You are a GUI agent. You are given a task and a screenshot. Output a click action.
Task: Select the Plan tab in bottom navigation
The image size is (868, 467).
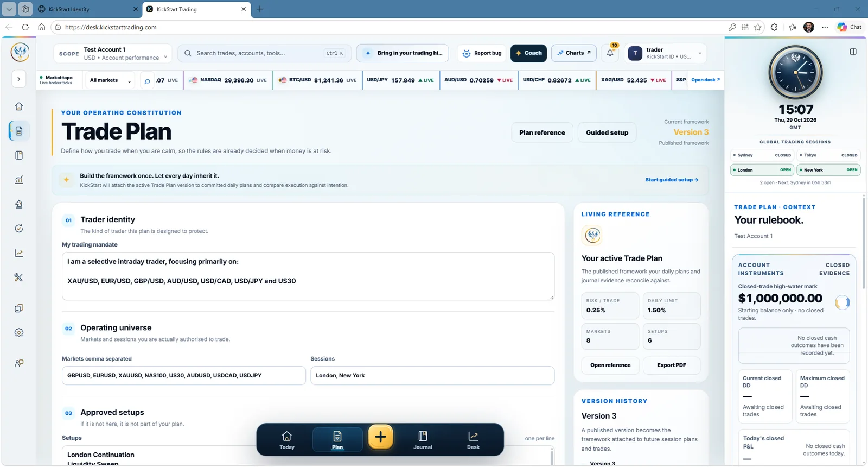click(x=337, y=440)
